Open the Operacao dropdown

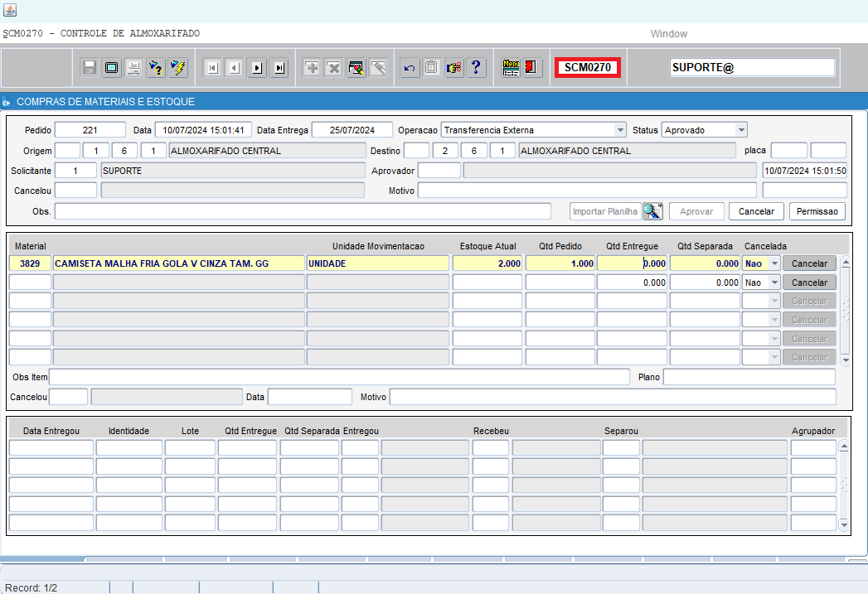point(620,130)
